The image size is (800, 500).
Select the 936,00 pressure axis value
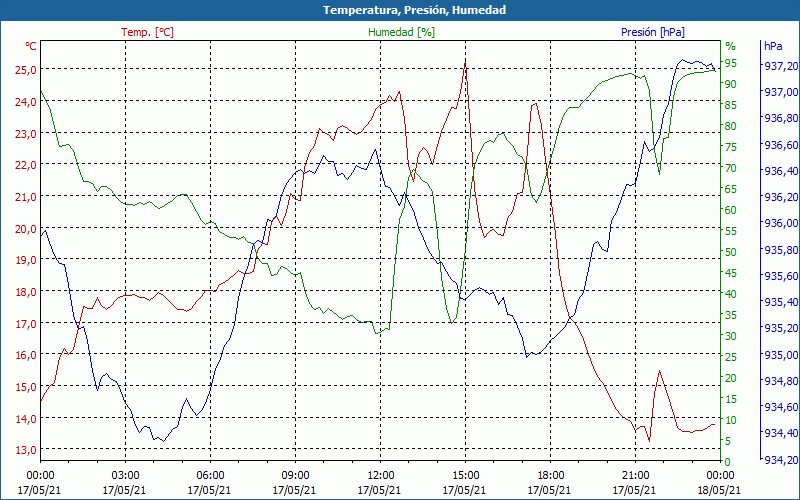(x=782, y=223)
